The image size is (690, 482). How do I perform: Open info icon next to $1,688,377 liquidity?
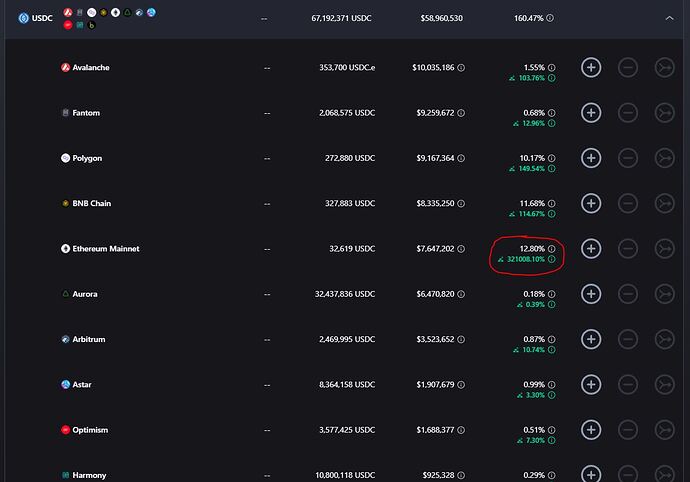[461, 430]
